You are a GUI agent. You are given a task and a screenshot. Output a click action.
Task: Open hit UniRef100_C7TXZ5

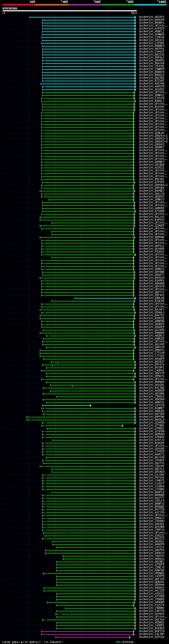152,353
